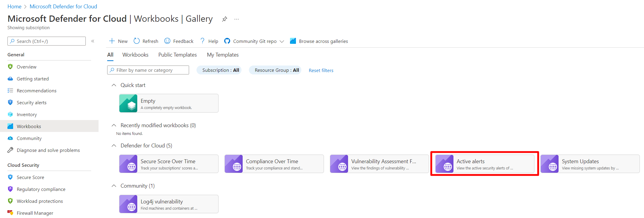Image resolution: width=644 pixels, height=218 pixels.
Task: Collapse the Community workbooks section
Action: [114, 186]
